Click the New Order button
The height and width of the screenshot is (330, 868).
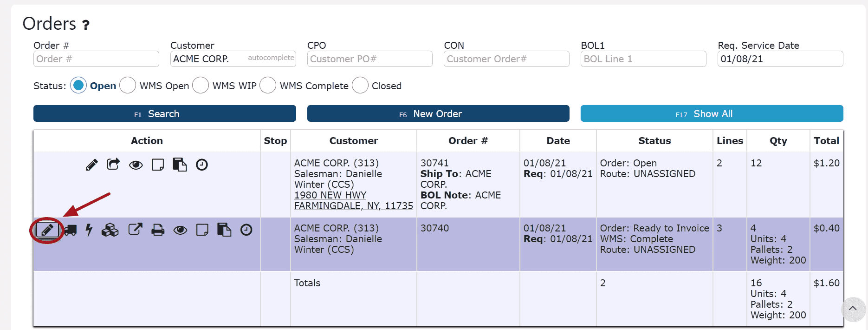438,114
